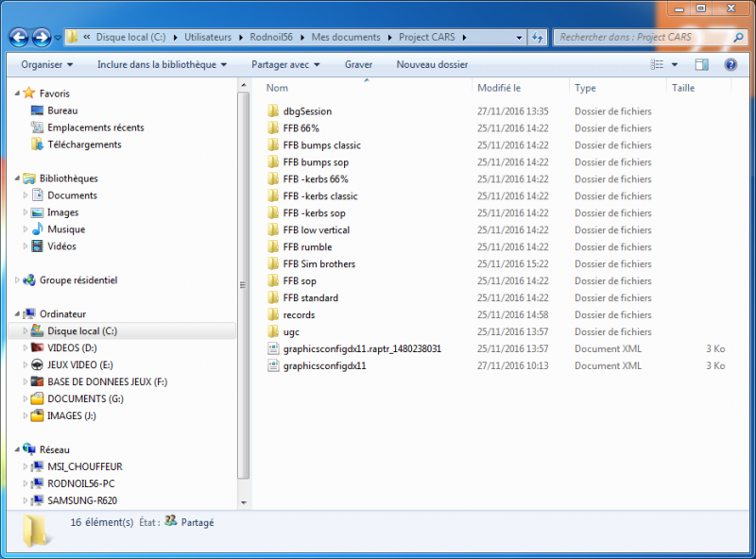Refresh the Project CARS folder view
The width and height of the screenshot is (756, 559).
pos(538,37)
